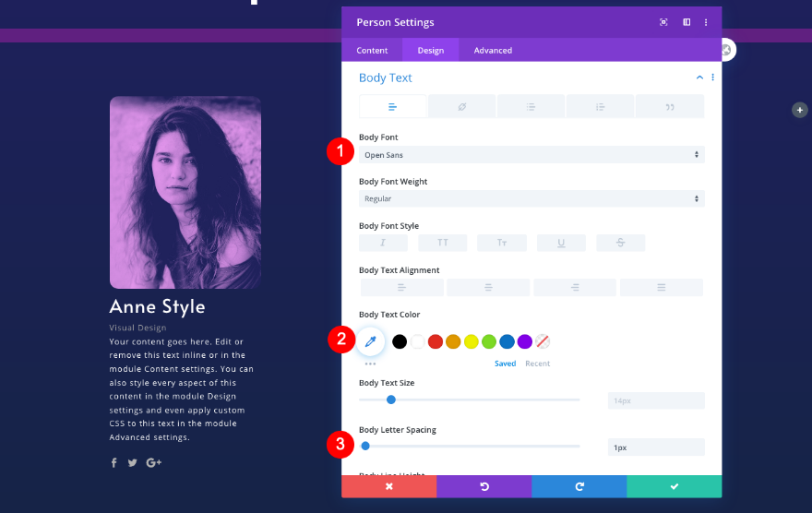The height and width of the screenshot is (513, 812).
Task: Click round icon right of Advanced tab
Action: pos(726,50)
